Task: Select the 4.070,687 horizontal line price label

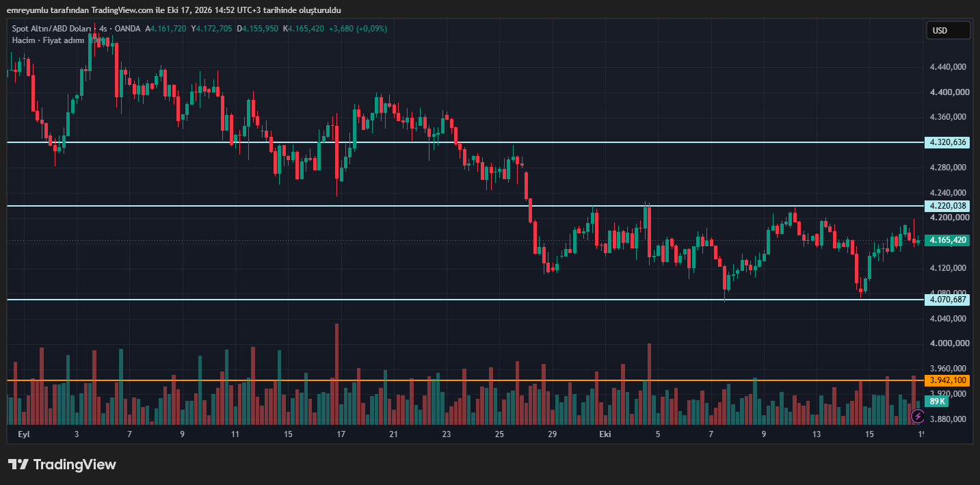Action: click(x=948, y=300)
